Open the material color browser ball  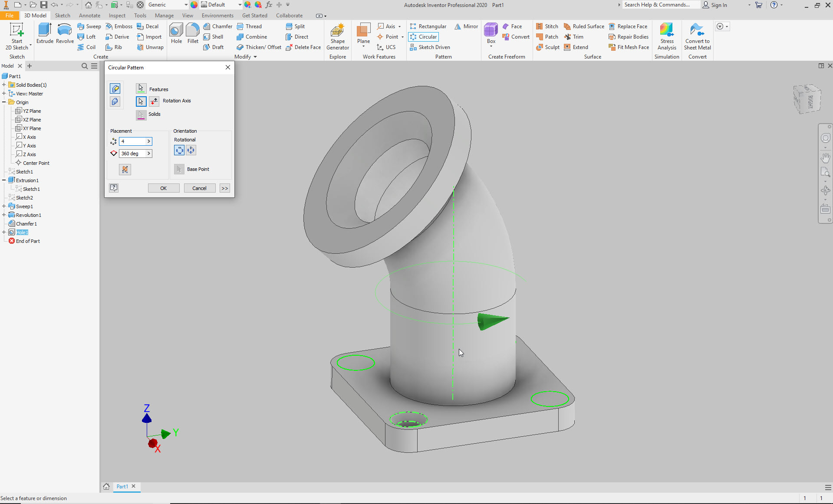pyautogui.click(x=194, y=5)
